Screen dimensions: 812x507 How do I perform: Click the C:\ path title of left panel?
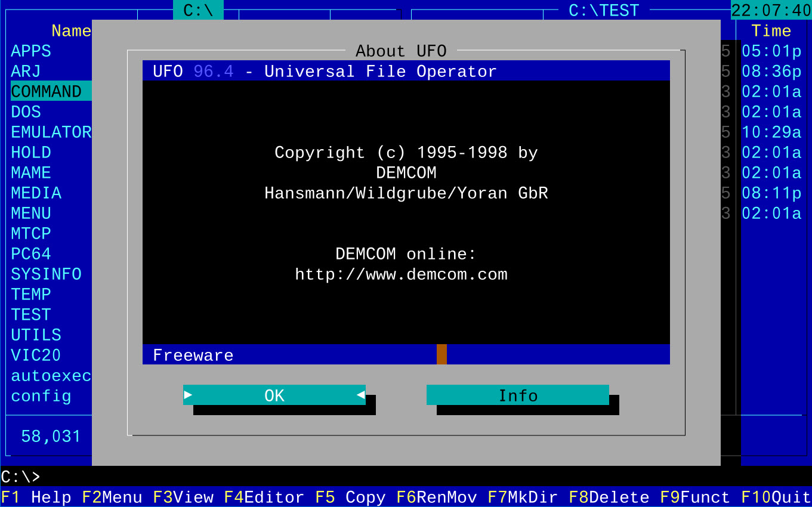(198, 10)
